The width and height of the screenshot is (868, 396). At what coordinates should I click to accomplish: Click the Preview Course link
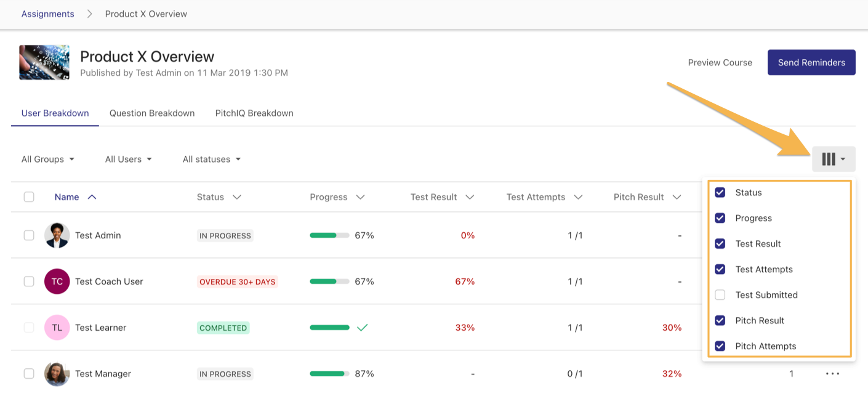pos(720,62)
